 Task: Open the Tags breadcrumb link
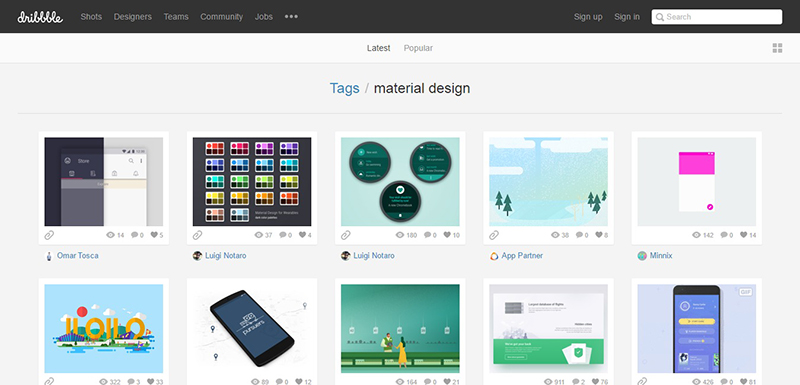click(x=344, y=88)
